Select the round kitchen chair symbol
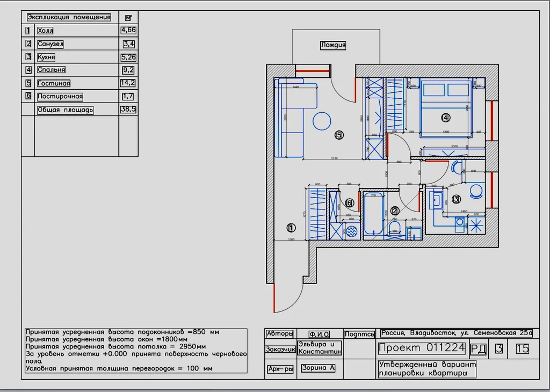Viewport: 550px width, 392px height. tap(476, 191)
